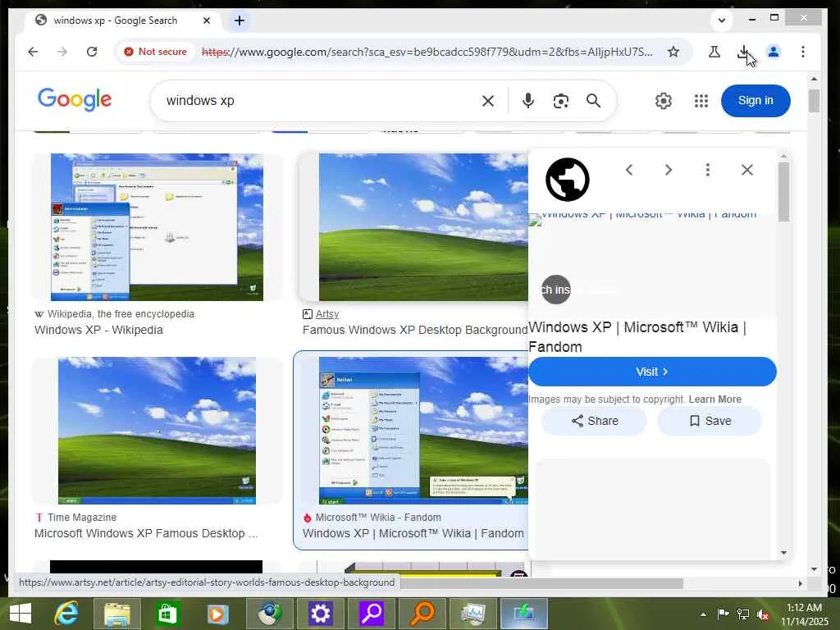
Task: Open the Chrome profile avatar
Action: (x=773, y=52)
